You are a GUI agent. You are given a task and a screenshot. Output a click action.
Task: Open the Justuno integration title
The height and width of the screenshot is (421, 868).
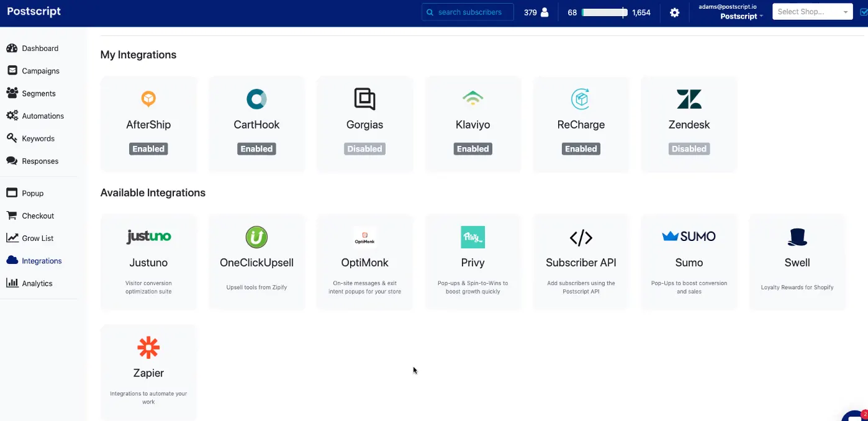point(148,263)
